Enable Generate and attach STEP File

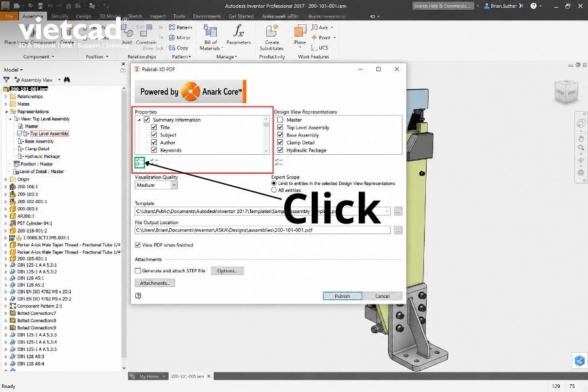pos(138,270)
